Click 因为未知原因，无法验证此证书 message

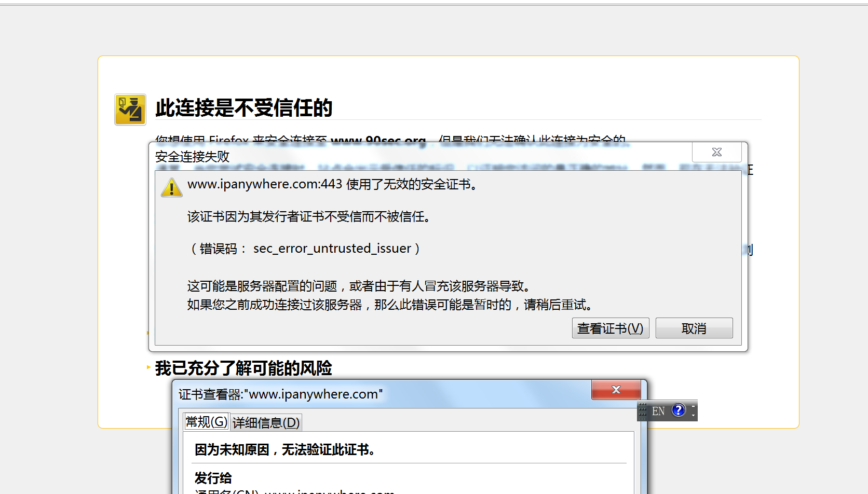pos(285,449)
